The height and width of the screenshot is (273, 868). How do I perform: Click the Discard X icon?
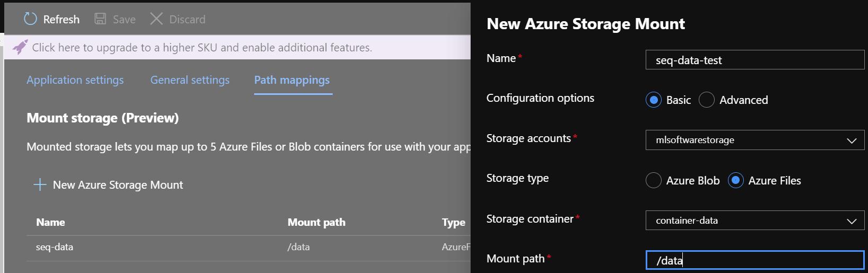pyautogui.click(x=156, y=19)
